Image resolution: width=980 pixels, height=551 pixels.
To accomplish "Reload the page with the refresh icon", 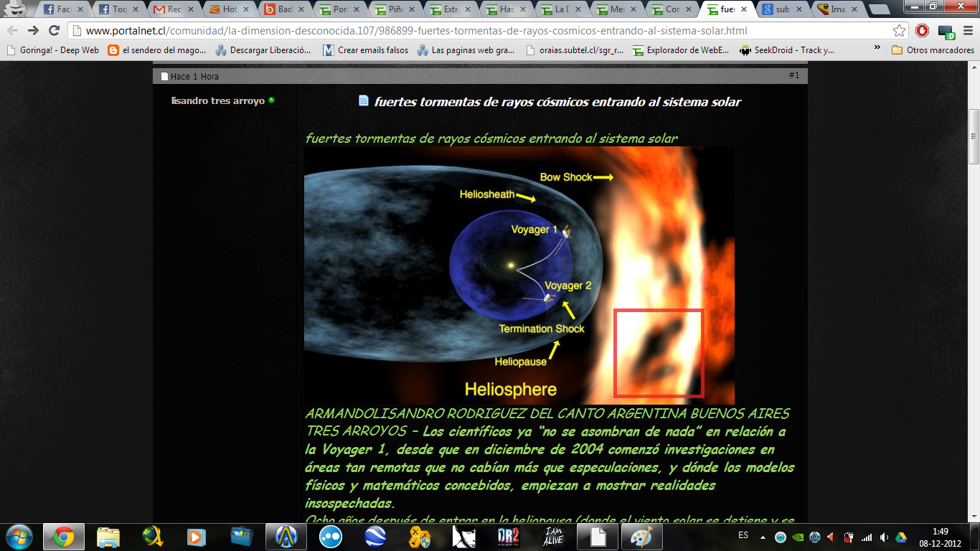I will click(x=54, y=31).
